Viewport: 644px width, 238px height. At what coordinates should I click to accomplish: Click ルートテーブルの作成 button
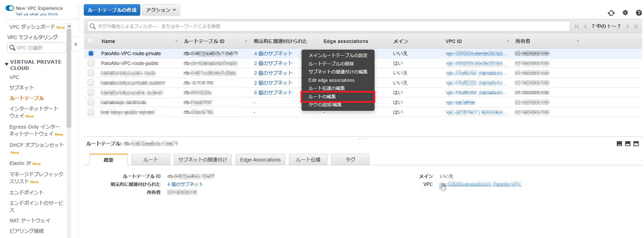[x=113, y=10]
